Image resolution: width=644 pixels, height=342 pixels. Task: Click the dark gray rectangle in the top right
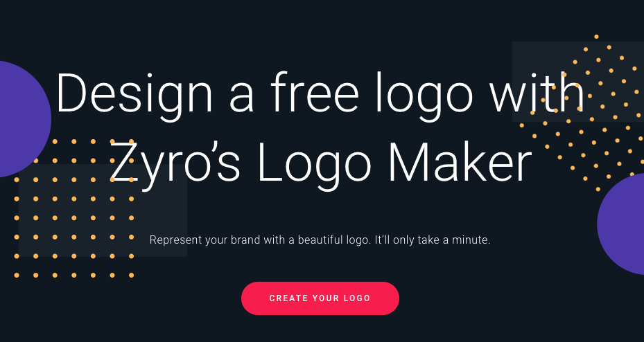[578, 82]
